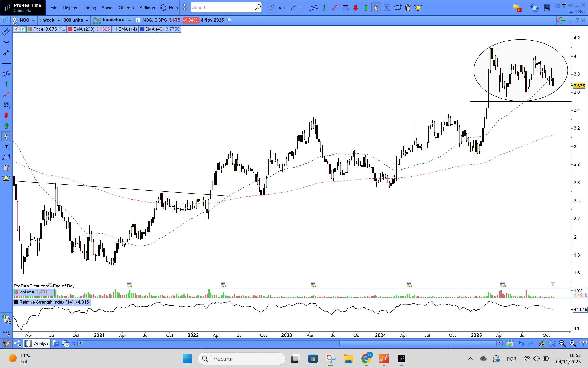The height and width of the screenshot is (368, 588).
Task: Open the Objects menu
Action: coord(126,8)
